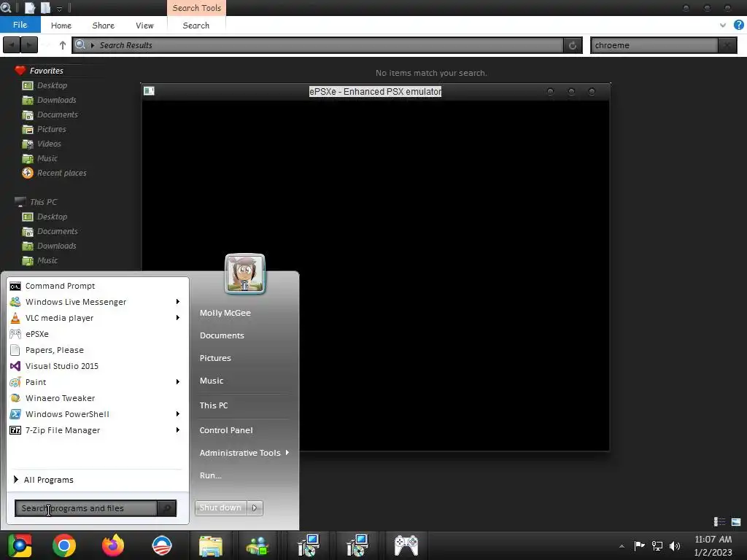This screenshot has width=747, height=560.
Task: Select Videos under Favorites
Action: coord(42,144)
